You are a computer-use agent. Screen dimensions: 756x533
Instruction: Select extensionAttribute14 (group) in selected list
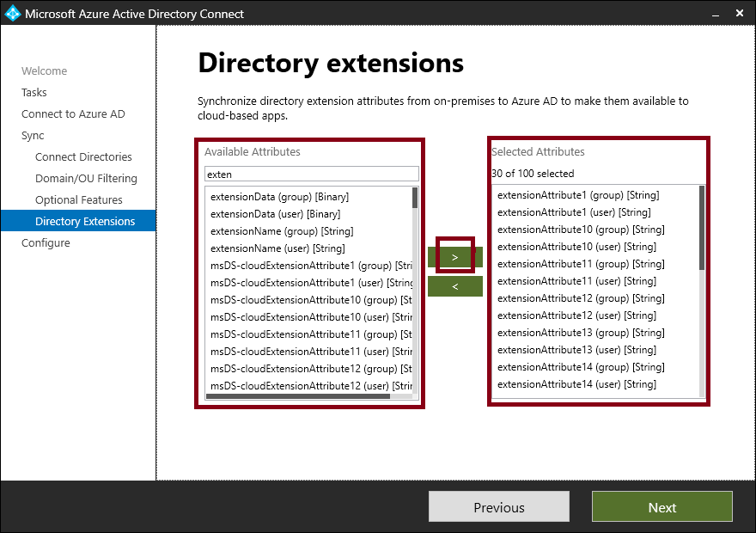point(581,367)
